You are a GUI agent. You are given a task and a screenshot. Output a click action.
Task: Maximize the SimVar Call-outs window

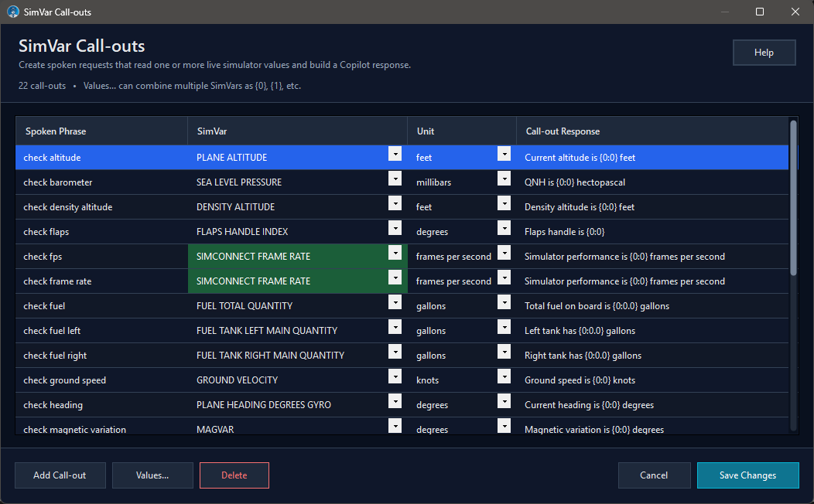pos(760,12)
